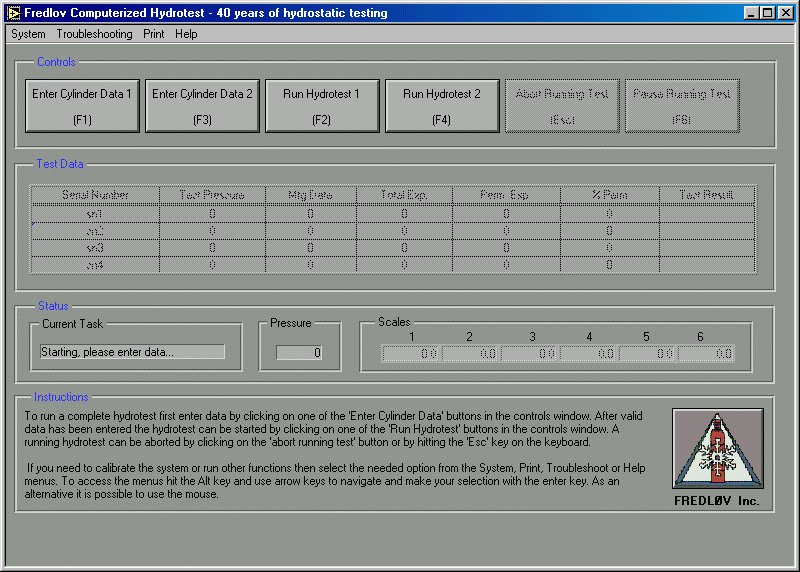Screen dimensions: 800x572
Task: Click the Current Task status field
Action: (132, 352)
